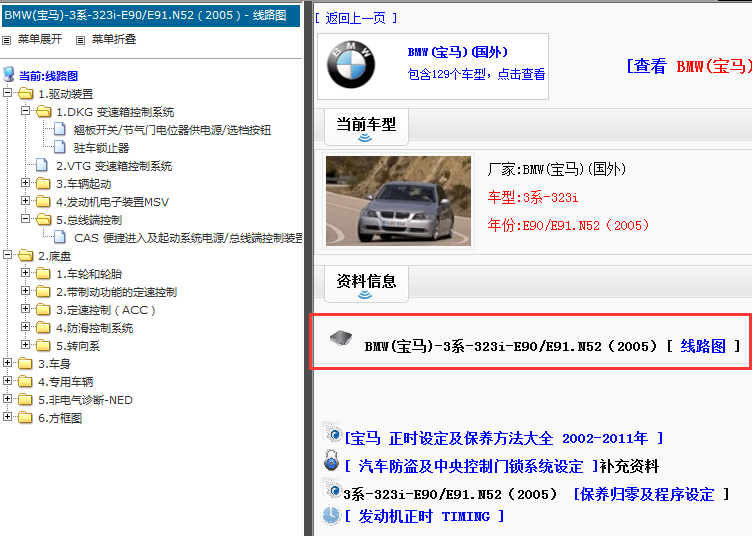The image size is (752, 536).
Task: Select tree item 翘板开关/节气门电位器供电源/选档按钮
Action: coord(172,130)
